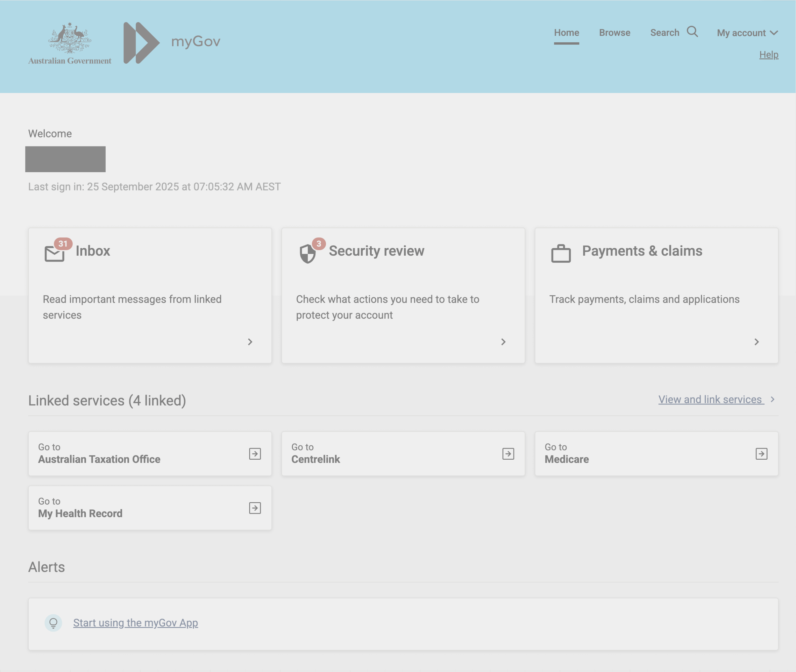Click the lightbulb alert icon

(53, 623)
